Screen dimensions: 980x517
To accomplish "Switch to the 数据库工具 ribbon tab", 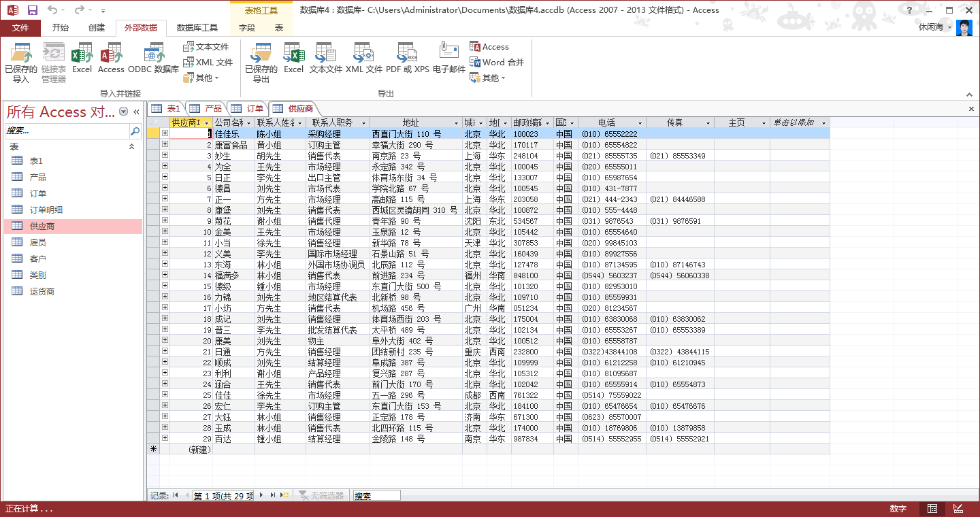I will click(197, 28).
